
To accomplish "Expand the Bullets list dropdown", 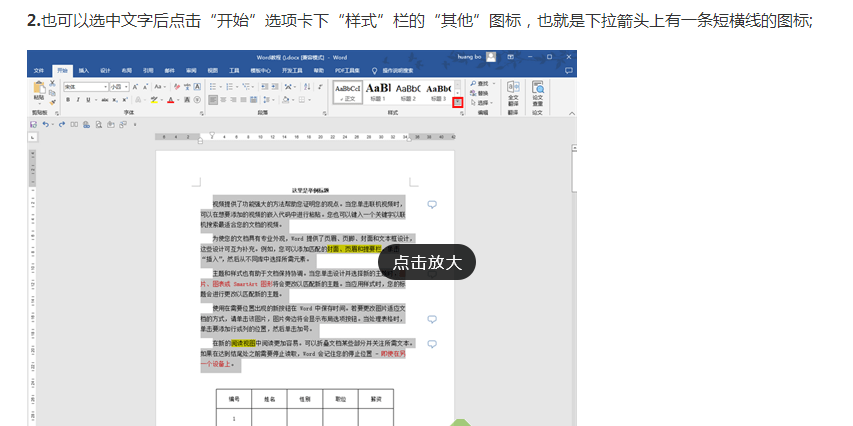I will pos(220,87).
